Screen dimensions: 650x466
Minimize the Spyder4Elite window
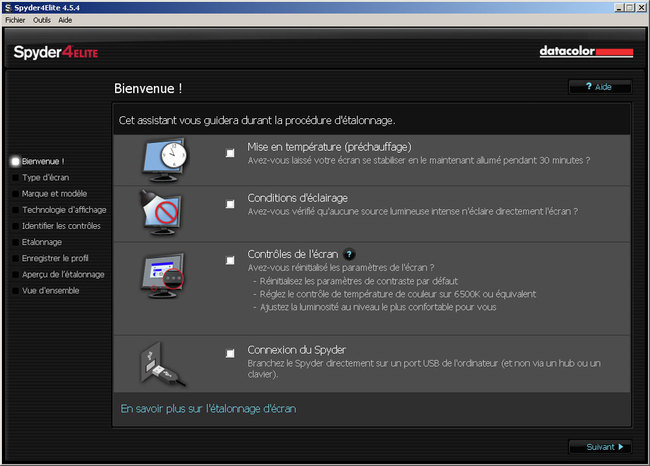pos(619,7)
